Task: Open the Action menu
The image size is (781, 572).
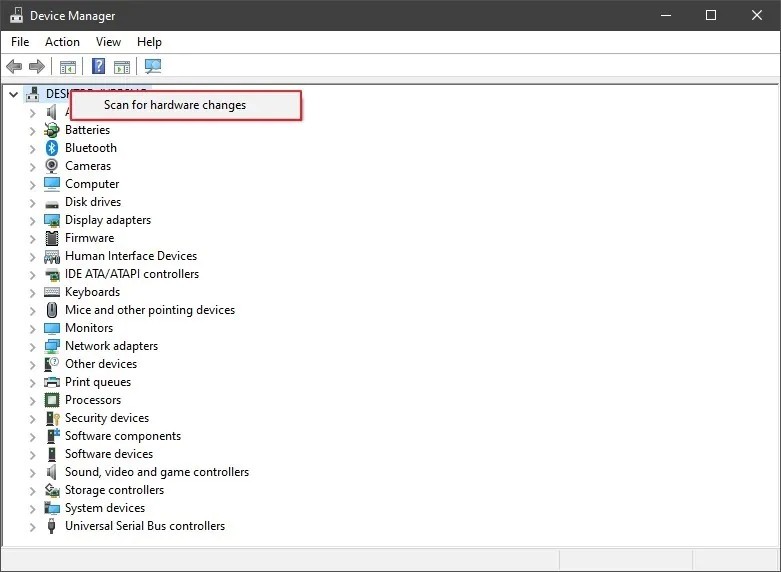Action: pyautogui.click(x=62, y=42)
